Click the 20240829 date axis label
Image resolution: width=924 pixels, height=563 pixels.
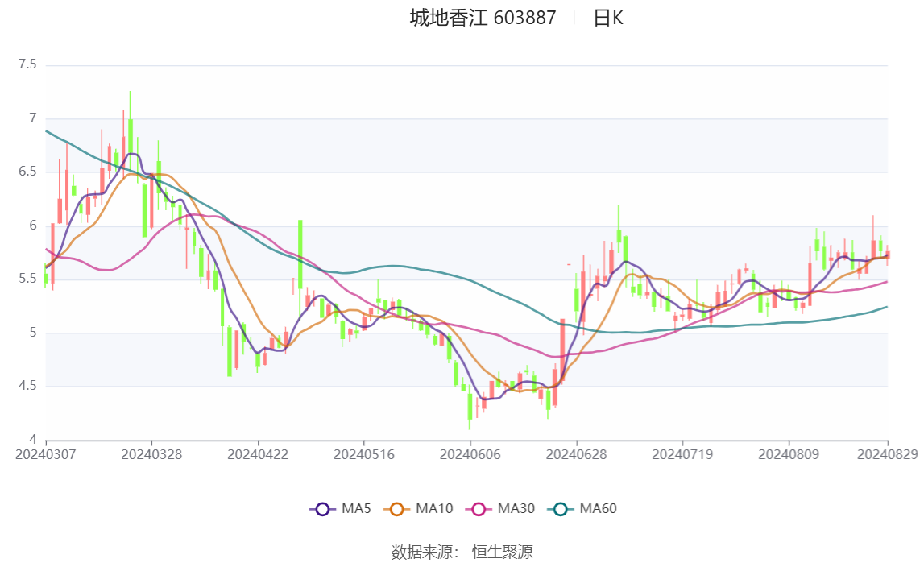coord(888,454)
